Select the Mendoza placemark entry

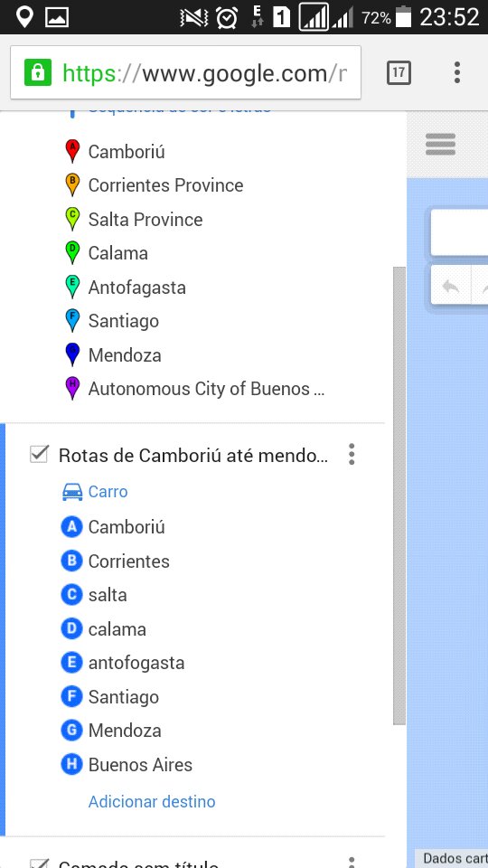[x=125, y=354]
